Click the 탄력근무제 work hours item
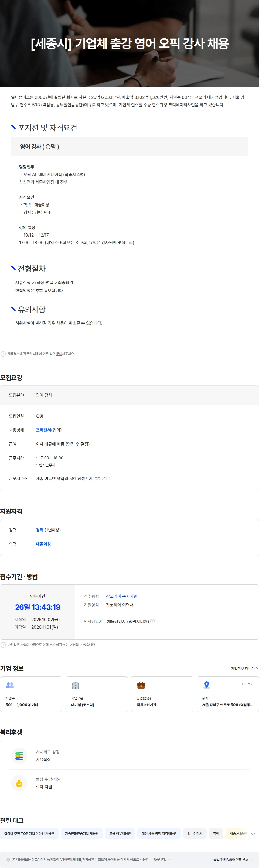Screen dimensions: 259x868 (47, 465)
